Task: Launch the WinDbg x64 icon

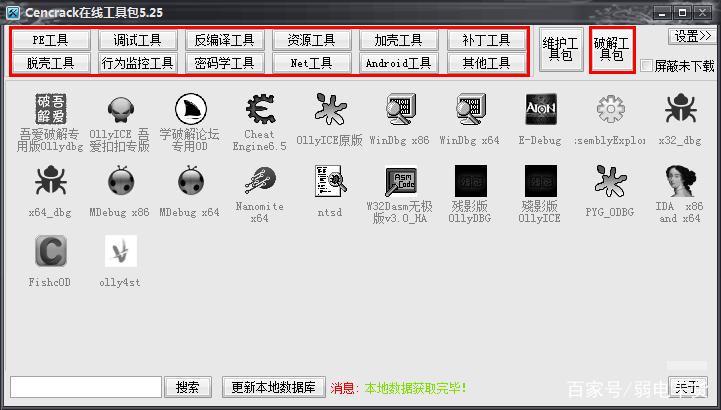Action: tap(470, 109)
